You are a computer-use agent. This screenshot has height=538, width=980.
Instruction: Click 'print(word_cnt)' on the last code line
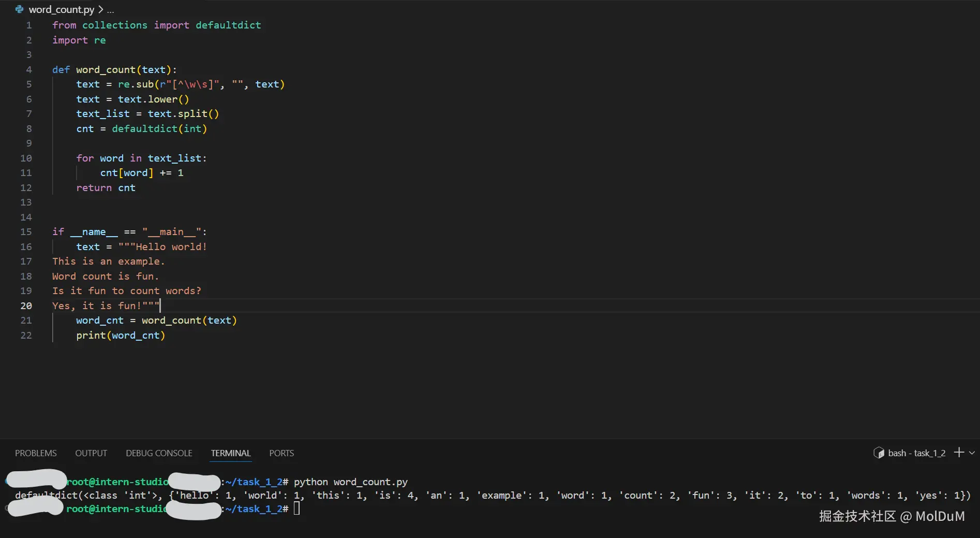pos(121,335)
